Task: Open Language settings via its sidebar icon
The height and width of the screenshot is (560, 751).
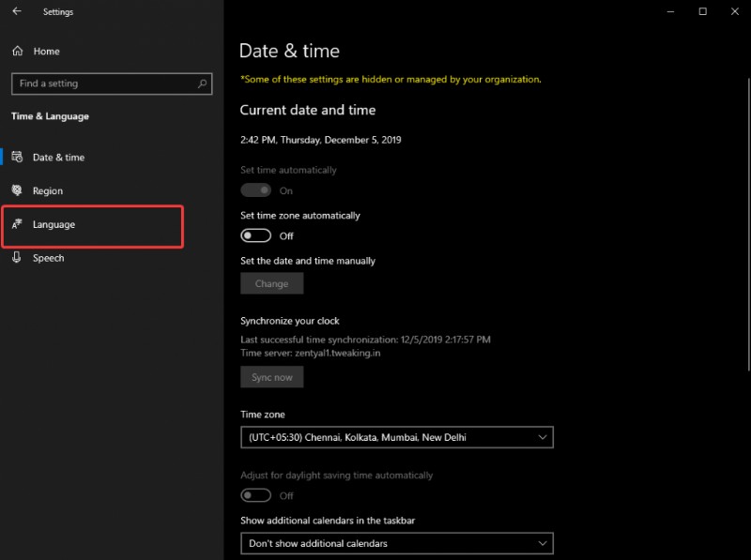Action: click(19, 225)
